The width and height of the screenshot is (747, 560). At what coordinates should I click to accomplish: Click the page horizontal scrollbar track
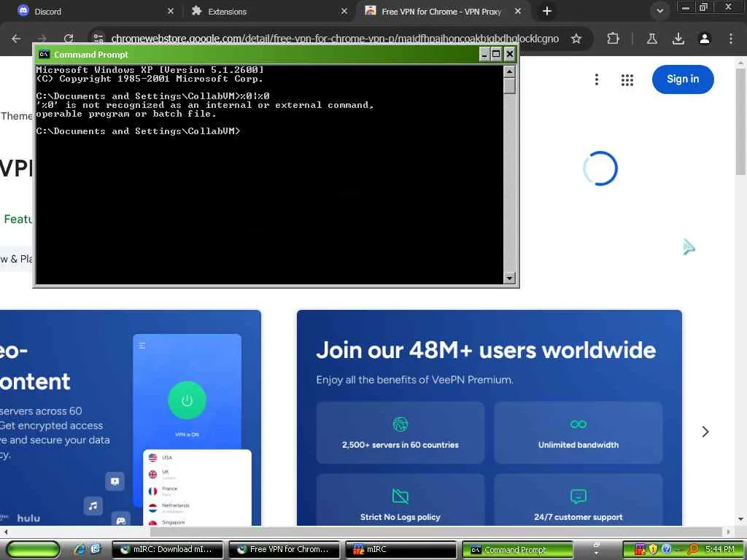coord(367,532)
